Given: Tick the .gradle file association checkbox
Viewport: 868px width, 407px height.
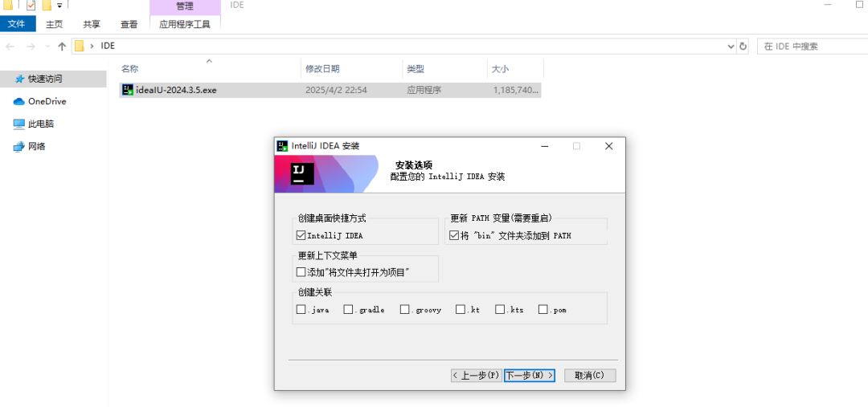Looking at the screenshot, I should 348,310.
